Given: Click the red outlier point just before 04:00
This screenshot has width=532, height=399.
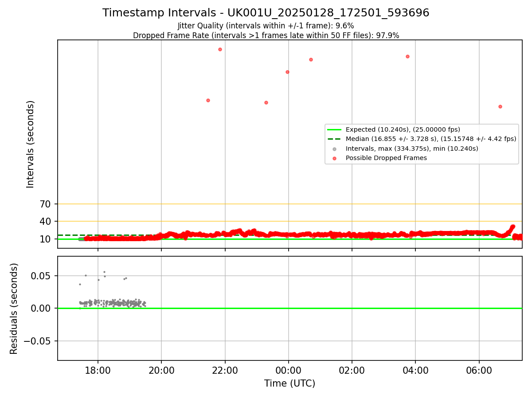Looking at the screenshot, I should 407,56.
